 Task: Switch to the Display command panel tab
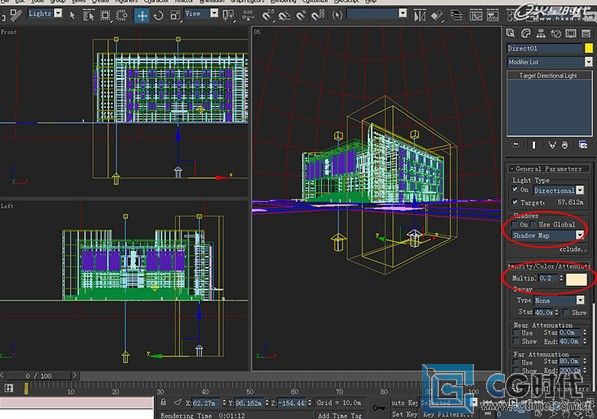pos(571,34)
